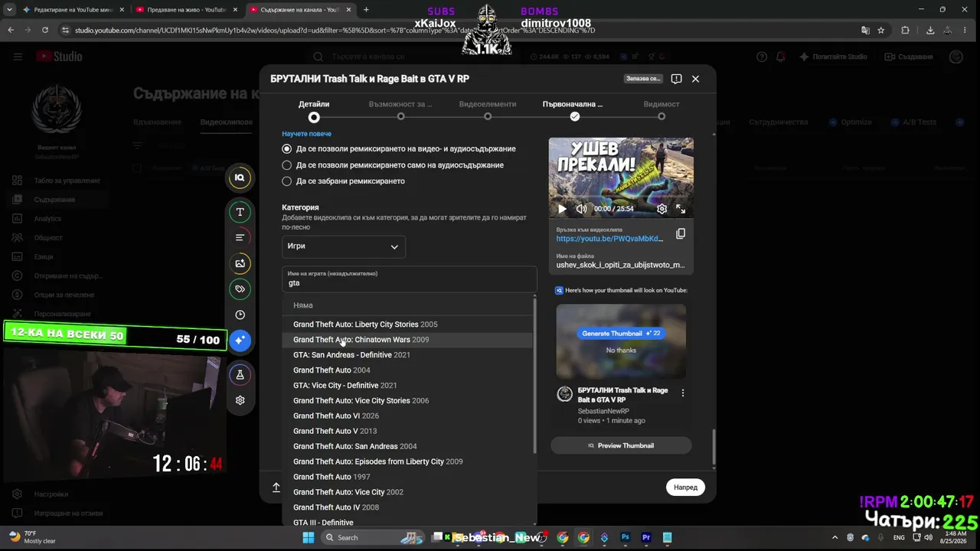The height and width of the screenshot is (551, 980).
Task: Pick GTA: San Andreas - Definitive
Action: (x=407, y=355)
